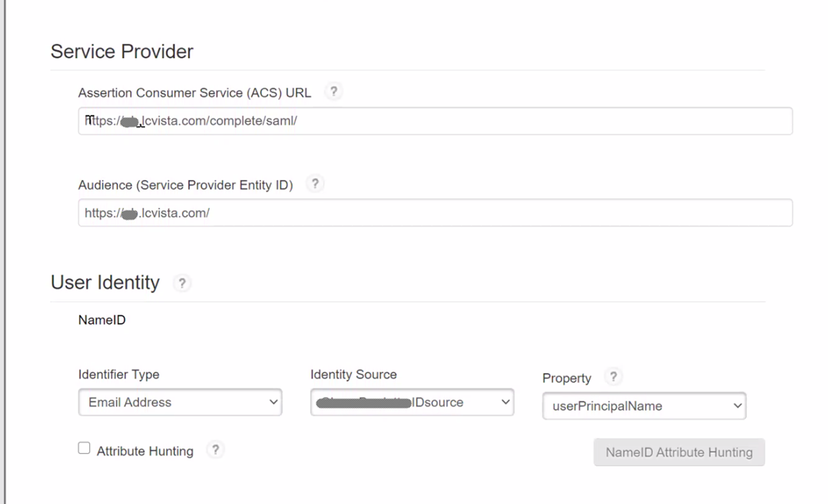Open the Identifier Type dropdown

(x=180, y=402)
